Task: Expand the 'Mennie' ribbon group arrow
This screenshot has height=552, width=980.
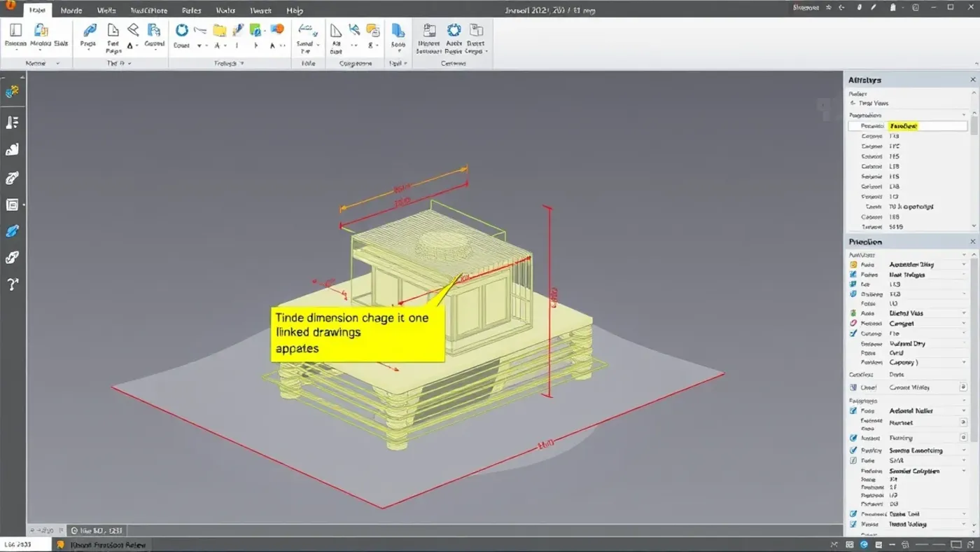Action: coord(58,64)
